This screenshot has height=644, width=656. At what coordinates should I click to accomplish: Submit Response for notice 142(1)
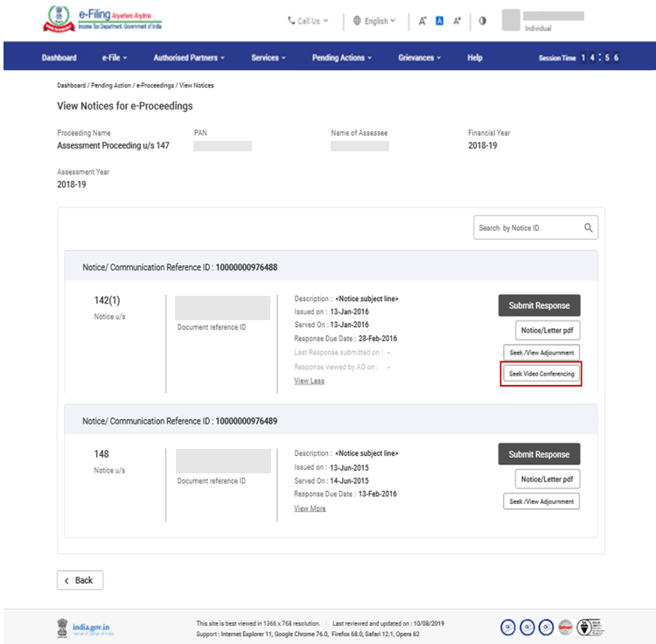pyautogui.click(x=539, y=305)
